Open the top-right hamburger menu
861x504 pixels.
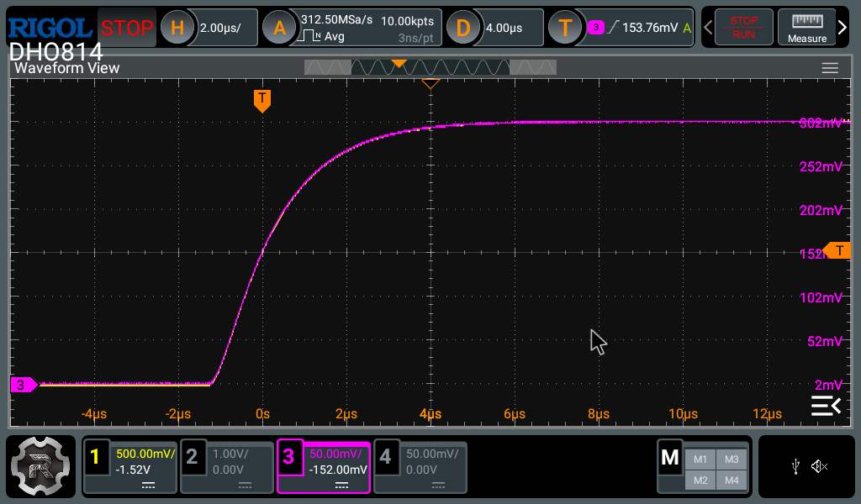coord(831,68)
